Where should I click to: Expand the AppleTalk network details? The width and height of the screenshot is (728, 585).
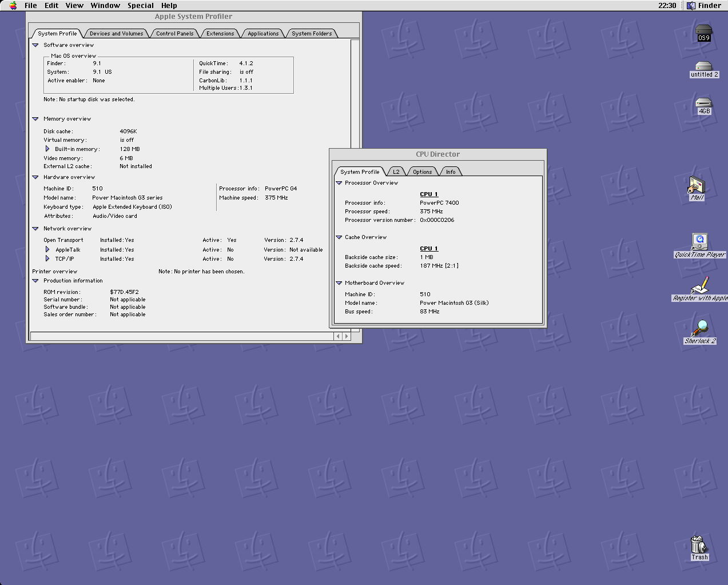point(47,249)
